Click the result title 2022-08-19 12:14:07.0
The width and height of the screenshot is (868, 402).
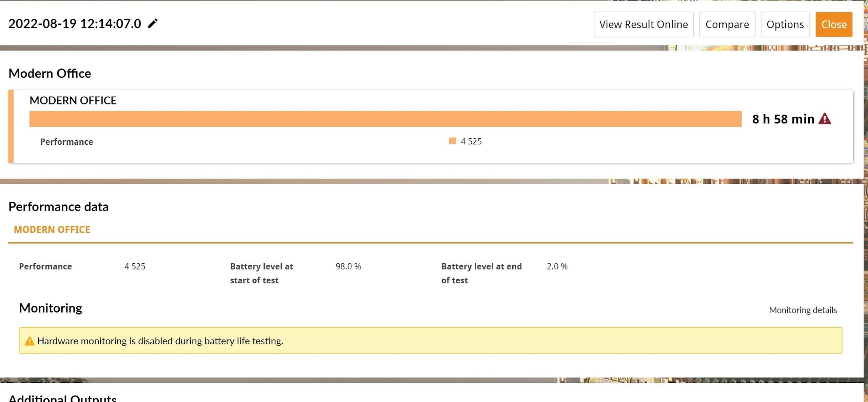[x=75, y=23]
